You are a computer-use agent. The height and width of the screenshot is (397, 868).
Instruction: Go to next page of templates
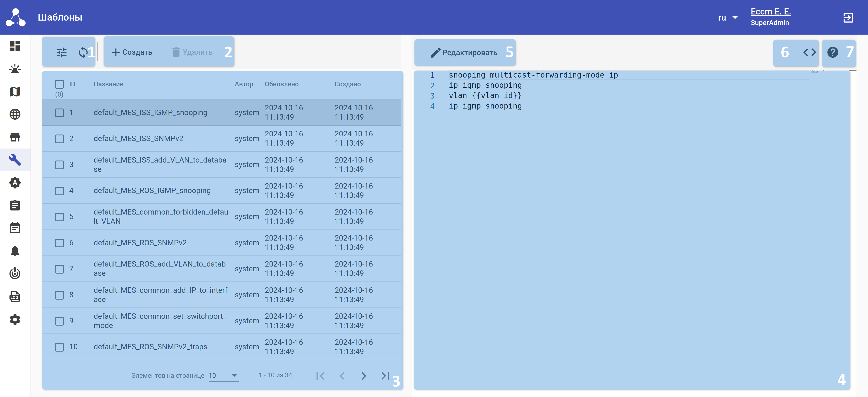pyautogui.click(x=363, y=376)
